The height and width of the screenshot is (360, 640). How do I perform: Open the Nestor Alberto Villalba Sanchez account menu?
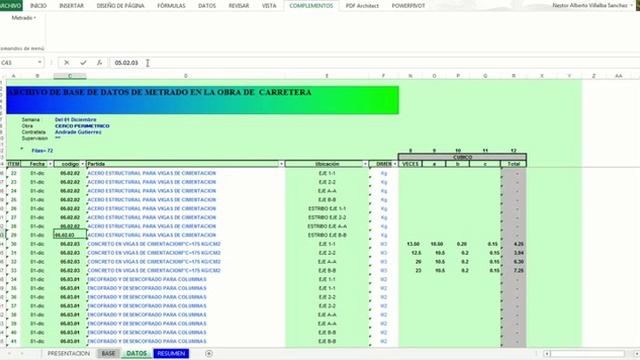point(592,5)
